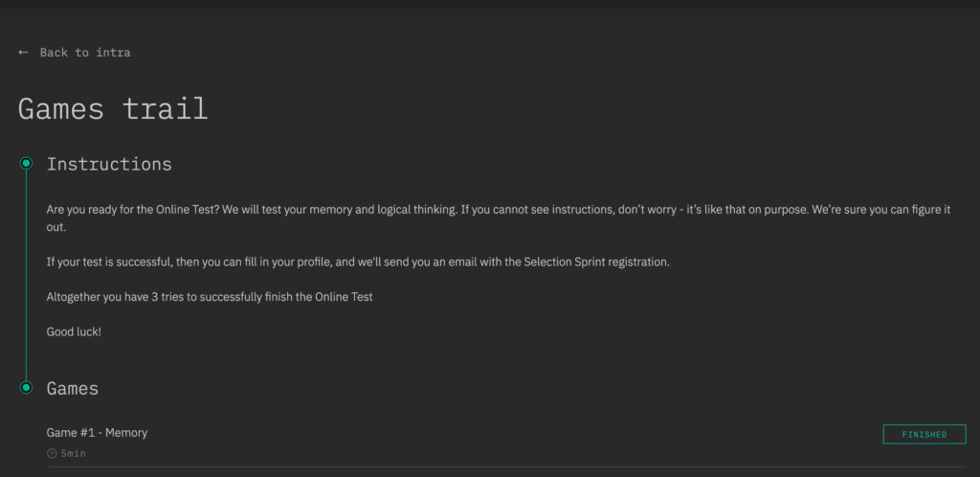Click the 'Games trail' page heading

coord(113,109)
